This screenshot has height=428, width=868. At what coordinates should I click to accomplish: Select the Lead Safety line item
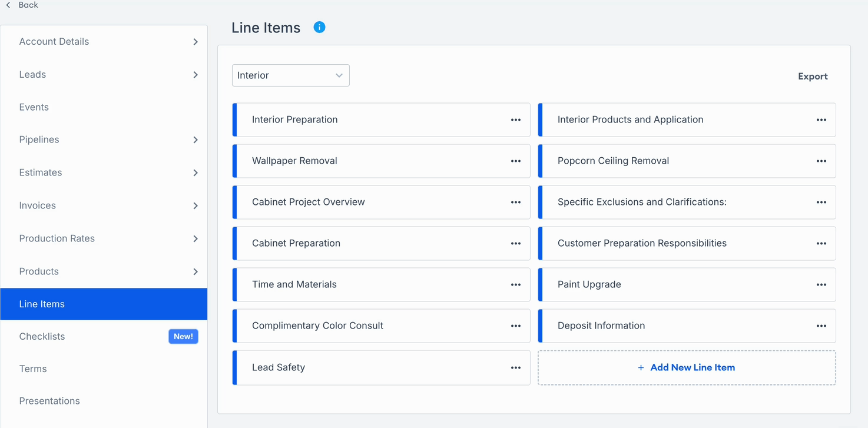pyautogui.click(x=382, y=367)
